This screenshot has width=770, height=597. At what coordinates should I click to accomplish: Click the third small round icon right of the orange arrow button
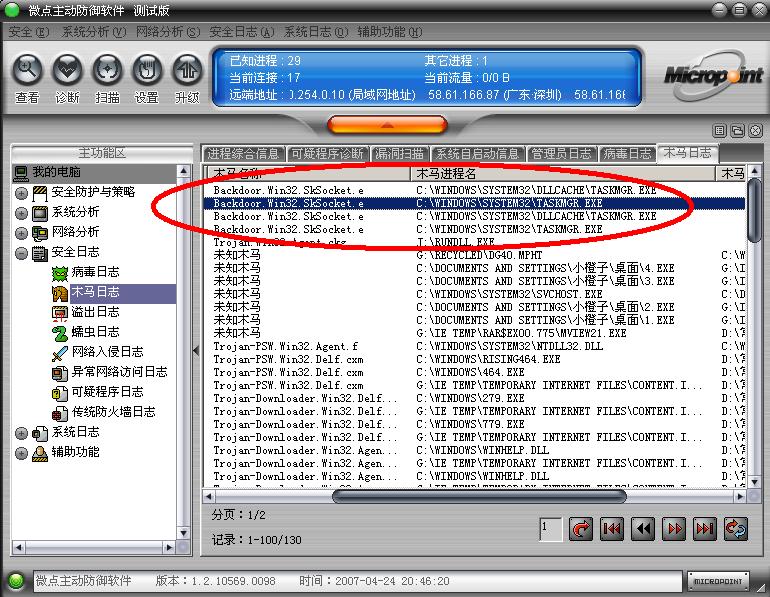coord(755,130)
